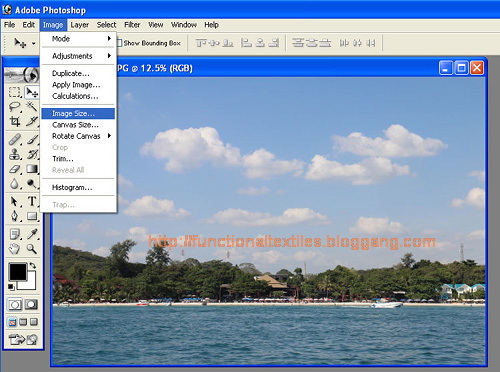Swap foreground and background colors

32,266
